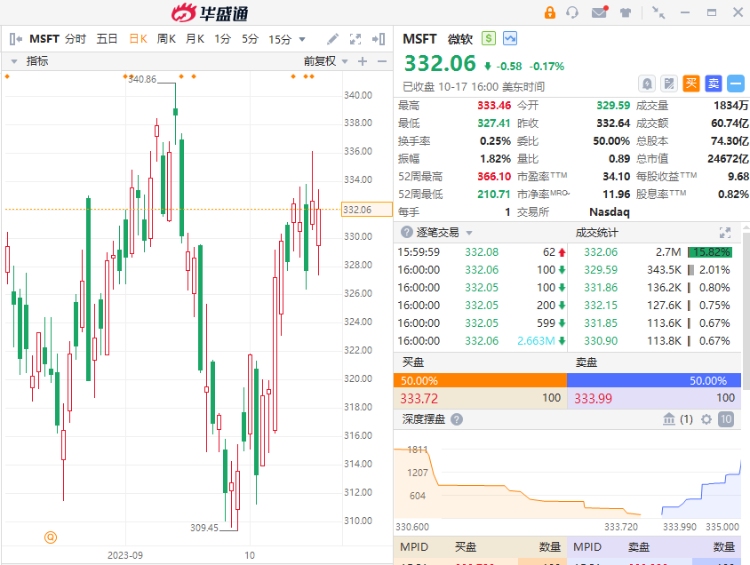The width and height of the screenshot is (750, 565).
Task: Open customer service headset icon
Action: (x=572, y=12)
